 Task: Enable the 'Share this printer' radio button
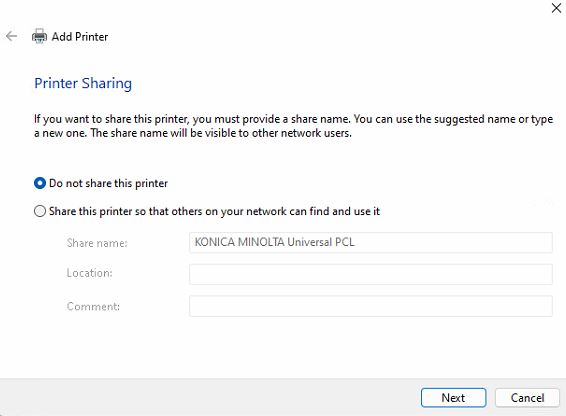coord(40,211)
